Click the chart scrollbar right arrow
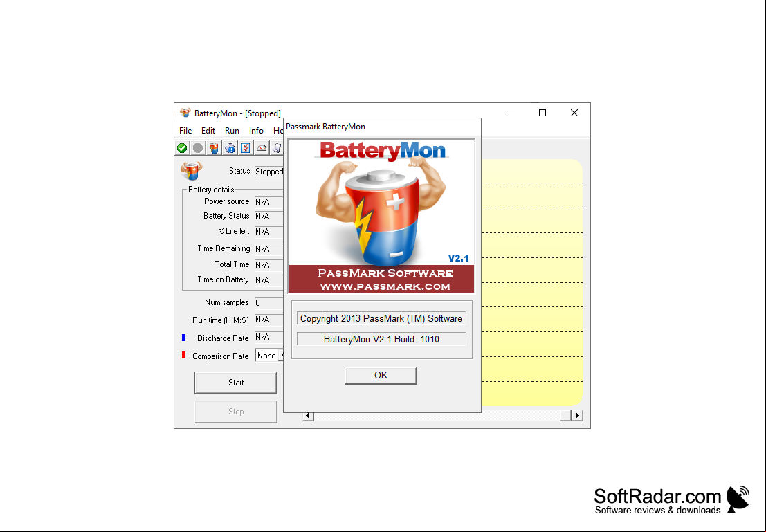766x532 pixels. [x=577, y=415]
